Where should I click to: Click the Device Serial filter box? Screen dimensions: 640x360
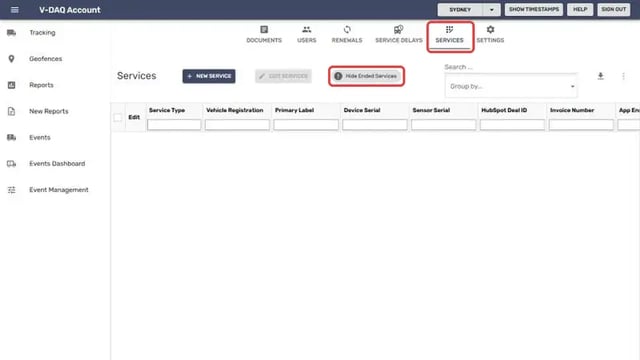pyautogui.click(x=375, y=124)
